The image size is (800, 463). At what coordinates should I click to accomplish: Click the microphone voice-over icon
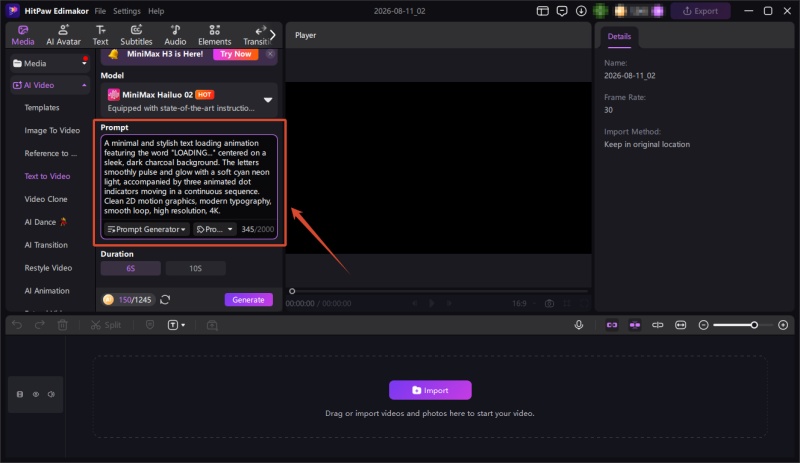579,325
